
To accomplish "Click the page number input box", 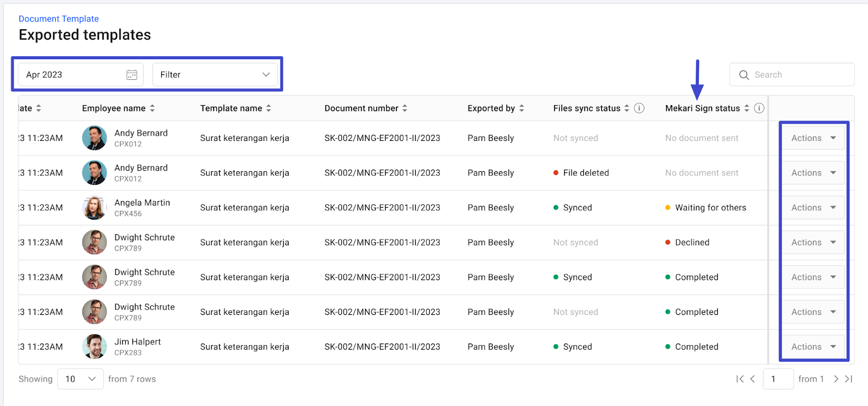I will pos(778,379).
